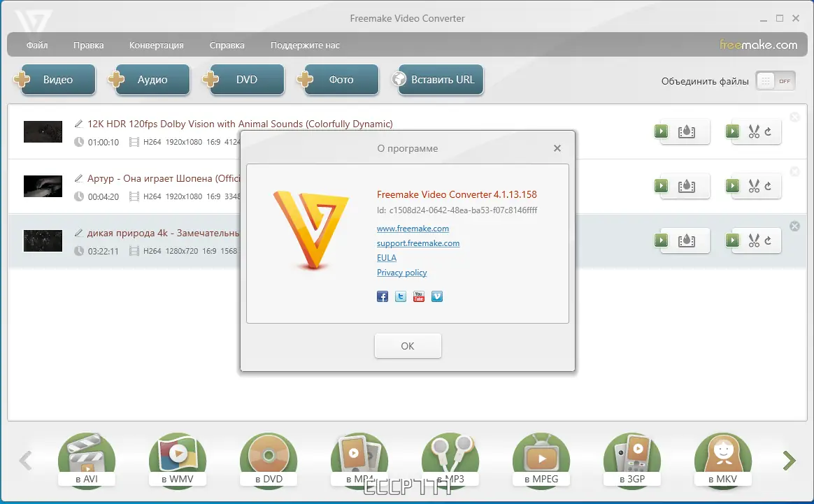Toggle the Объединить файлы switch
814x504 pixels.
point(776,81)
